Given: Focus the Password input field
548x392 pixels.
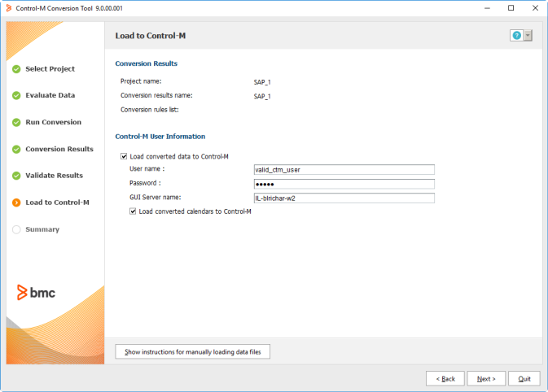Looking at the screenshot, I should [x=344, y=184].
